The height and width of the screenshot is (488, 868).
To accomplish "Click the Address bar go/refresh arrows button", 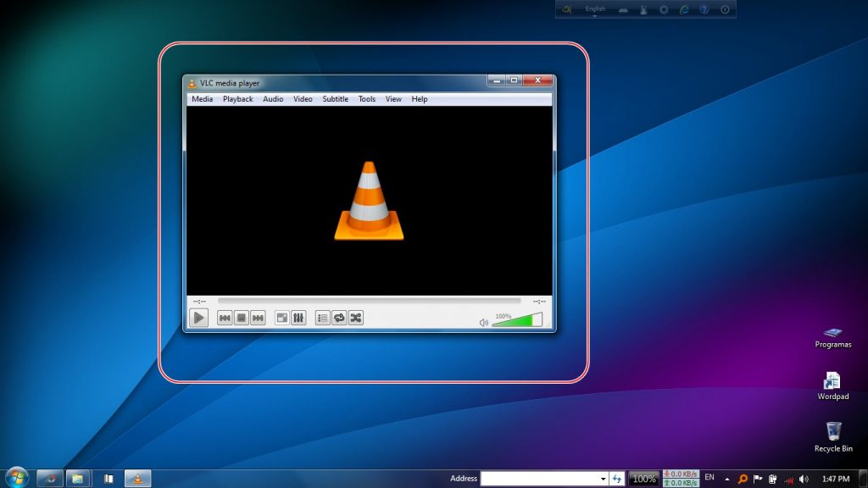I will pos(617,479).
